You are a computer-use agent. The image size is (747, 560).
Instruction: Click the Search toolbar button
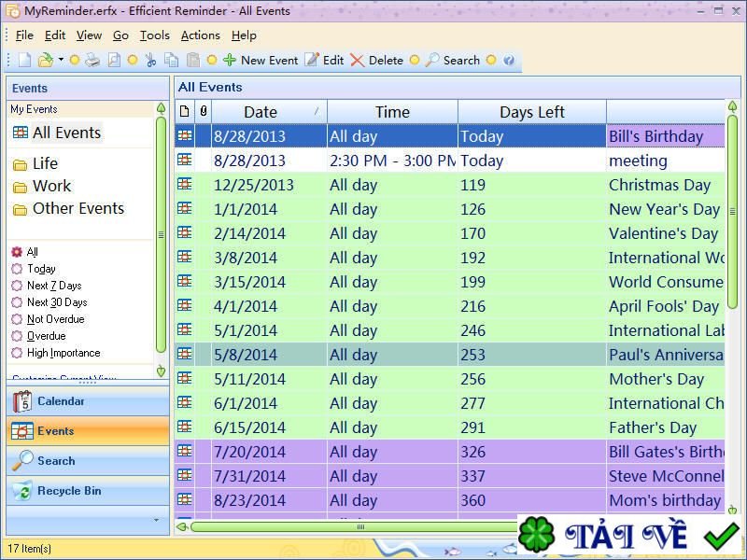tap(453, 60)
